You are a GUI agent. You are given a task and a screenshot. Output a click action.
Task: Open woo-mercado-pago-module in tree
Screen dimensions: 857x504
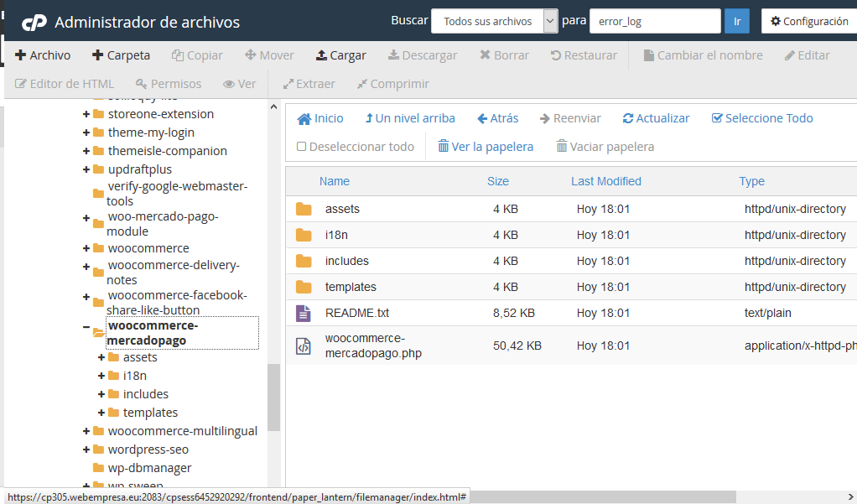pyautogui.click(x=163, y=224)
